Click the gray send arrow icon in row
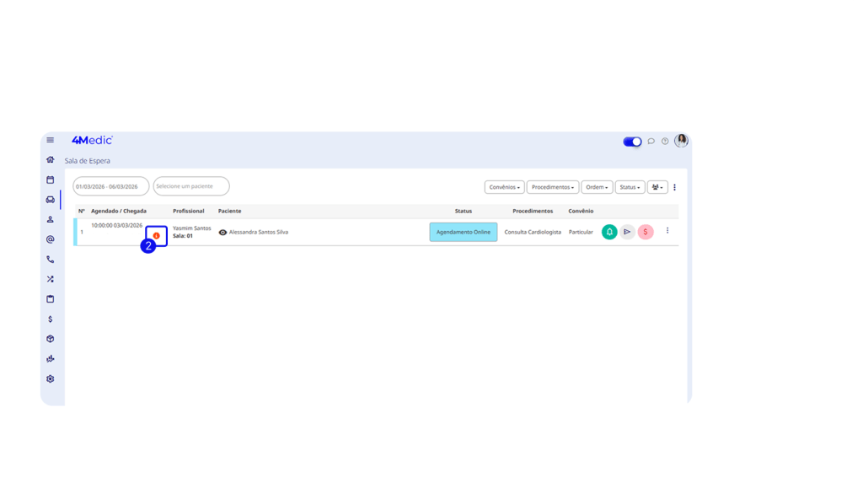 627,232
